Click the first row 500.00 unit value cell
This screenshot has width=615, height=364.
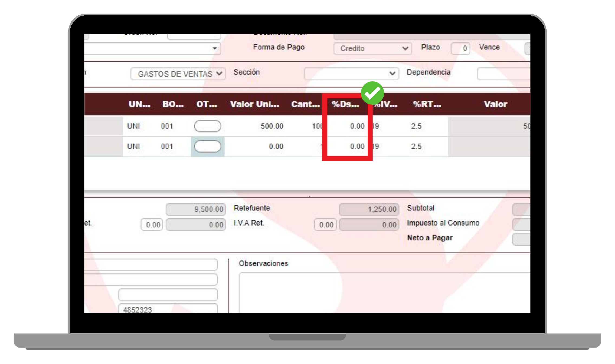tap(271, 126)
